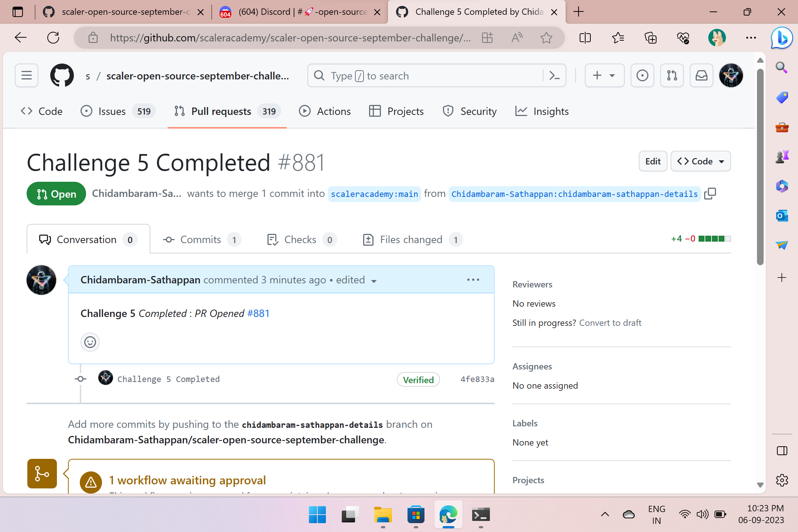This screenshot has width=798, height=532.
Task: Open the command palette terminal icon
Action: click(x=554, y=75)
